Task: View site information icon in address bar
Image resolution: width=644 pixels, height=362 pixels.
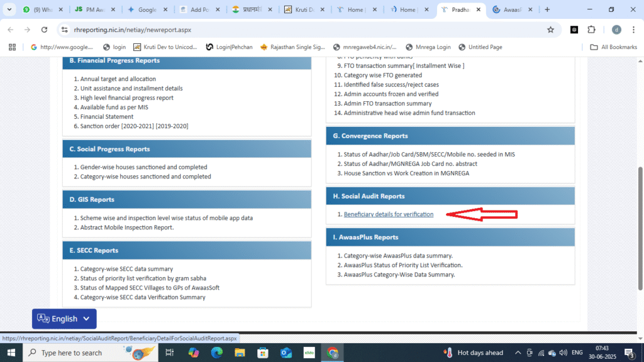Action: pos(66,30)
